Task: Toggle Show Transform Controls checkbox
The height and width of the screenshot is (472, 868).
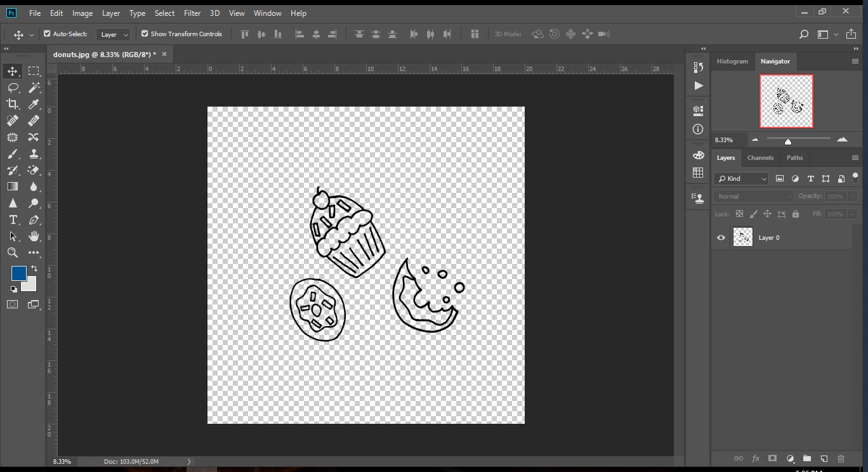Action: pyautogui.click(x=145, y=34)
